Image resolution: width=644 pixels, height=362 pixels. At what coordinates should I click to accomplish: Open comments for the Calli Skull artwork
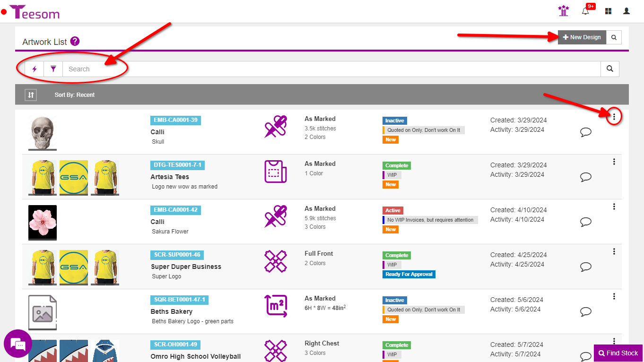tap(586, 132)
